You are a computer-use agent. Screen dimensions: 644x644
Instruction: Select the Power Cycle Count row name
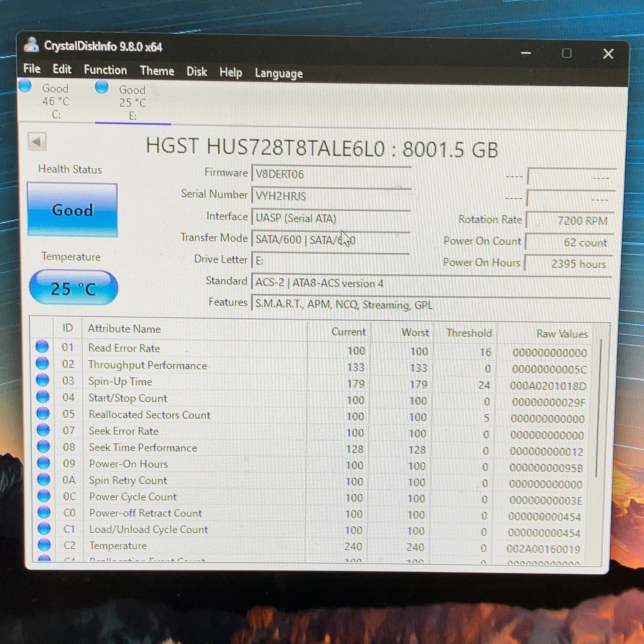(x=133, y=497)
